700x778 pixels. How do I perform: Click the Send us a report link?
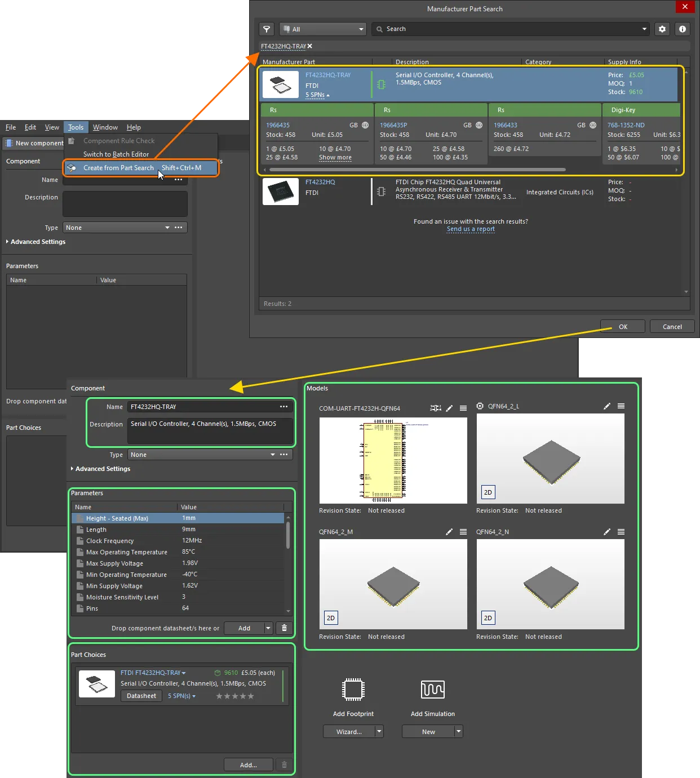click(471, 229)
